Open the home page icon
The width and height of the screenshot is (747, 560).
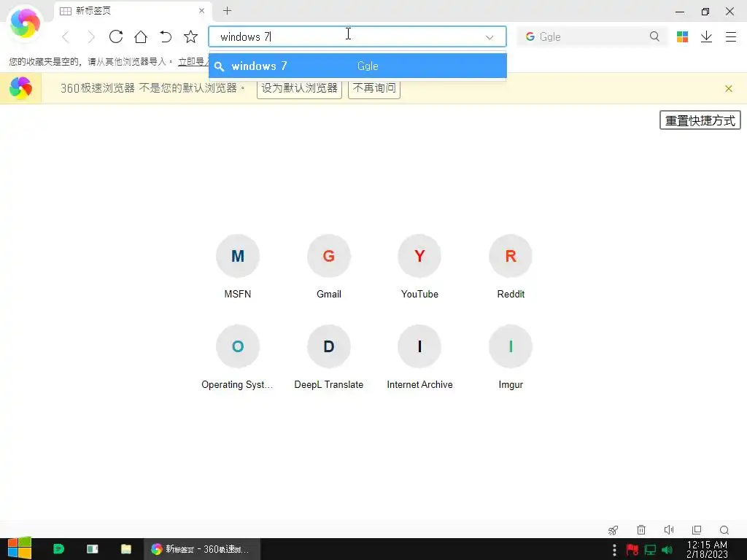click(x=141, y=36)
